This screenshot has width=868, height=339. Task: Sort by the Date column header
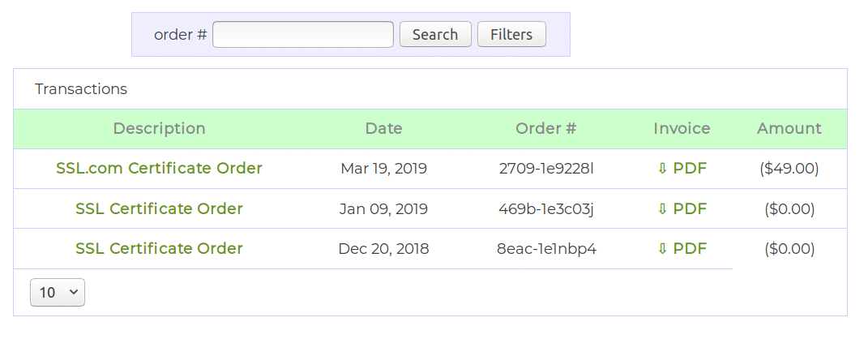(383, 128)
